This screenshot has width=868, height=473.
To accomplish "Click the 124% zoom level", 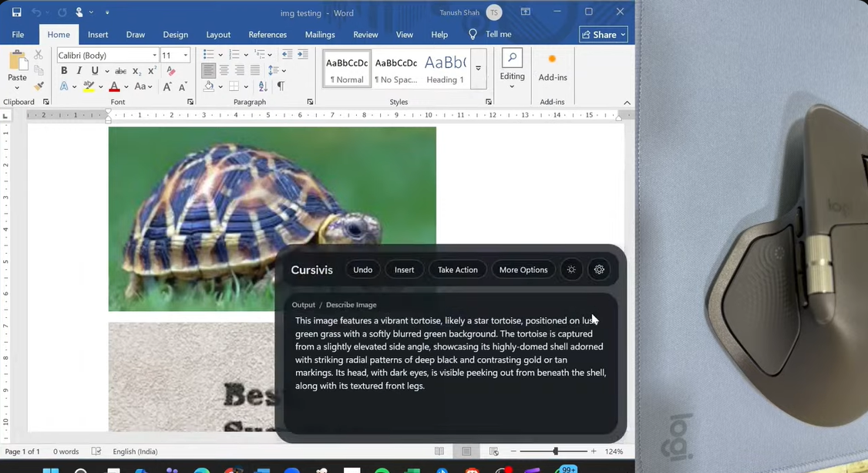I will 614,451.
